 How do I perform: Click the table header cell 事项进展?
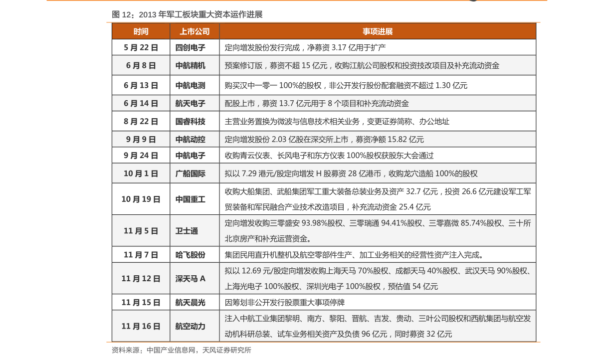378,31
